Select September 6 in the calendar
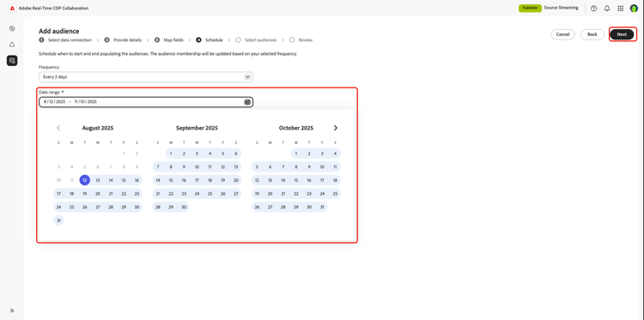Viewport: 644px width, 320px height. (236, 154)
